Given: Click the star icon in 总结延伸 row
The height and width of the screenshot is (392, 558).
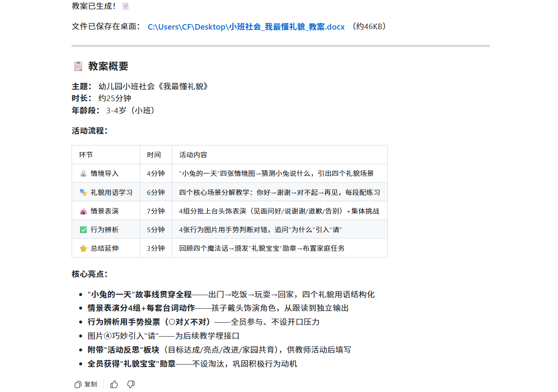Looking at the screenshot, I should tap(83, 248).
